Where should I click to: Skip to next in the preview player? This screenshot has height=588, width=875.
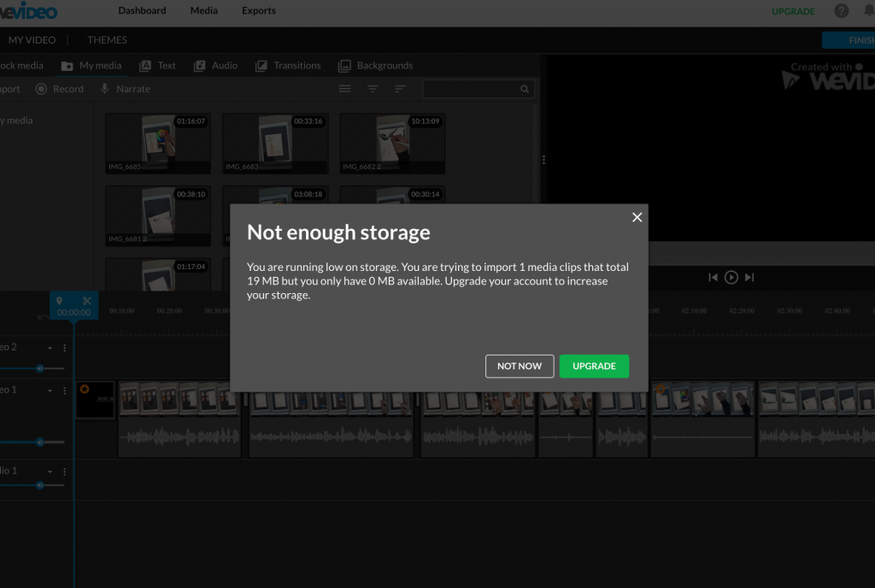(x=749, y=277)
